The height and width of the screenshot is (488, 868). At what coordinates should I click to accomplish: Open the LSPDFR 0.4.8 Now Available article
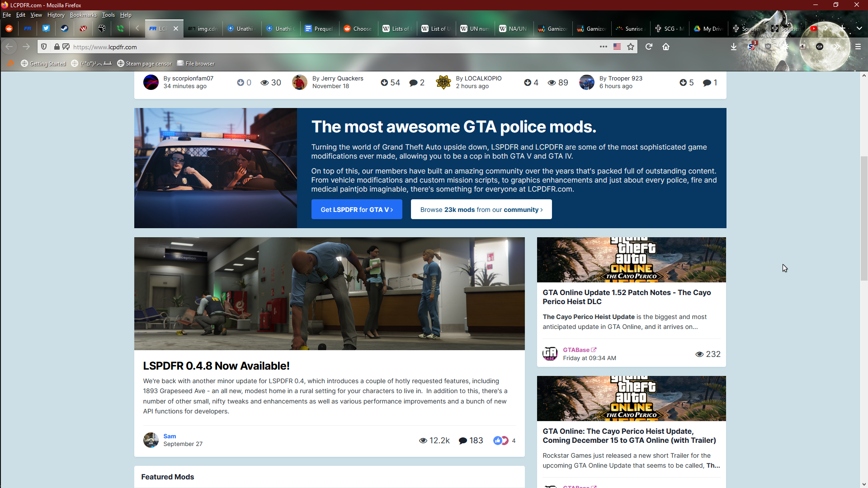click(x=216, y=366)
